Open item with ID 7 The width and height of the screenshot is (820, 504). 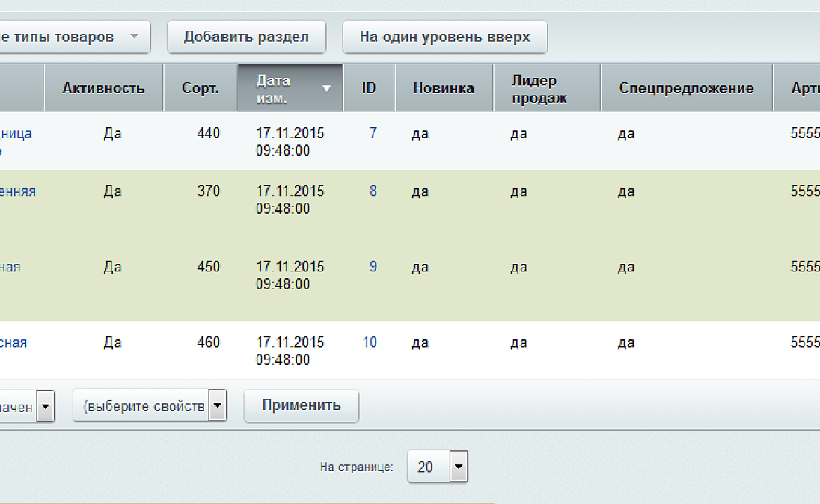pyautogui.click(x=373, y=133)
